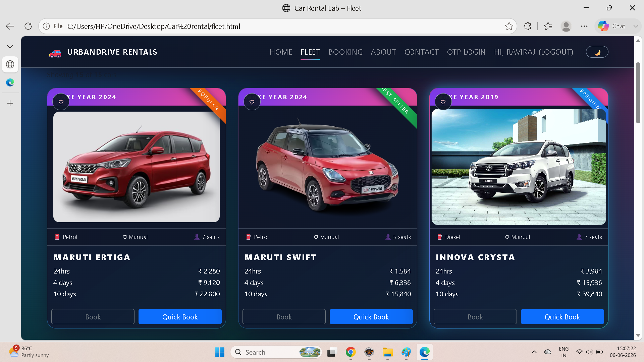This screenshot has width=644, height=362.
Task: Click the Ertiga Petrol fuel icon
Action: [x=57, y=237]
